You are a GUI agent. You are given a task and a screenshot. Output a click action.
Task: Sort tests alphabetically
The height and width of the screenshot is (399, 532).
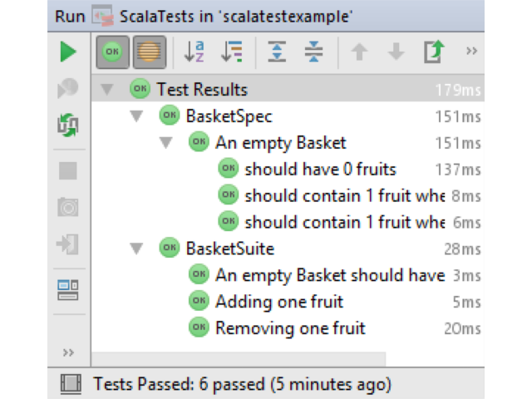(x=195, y=52)
